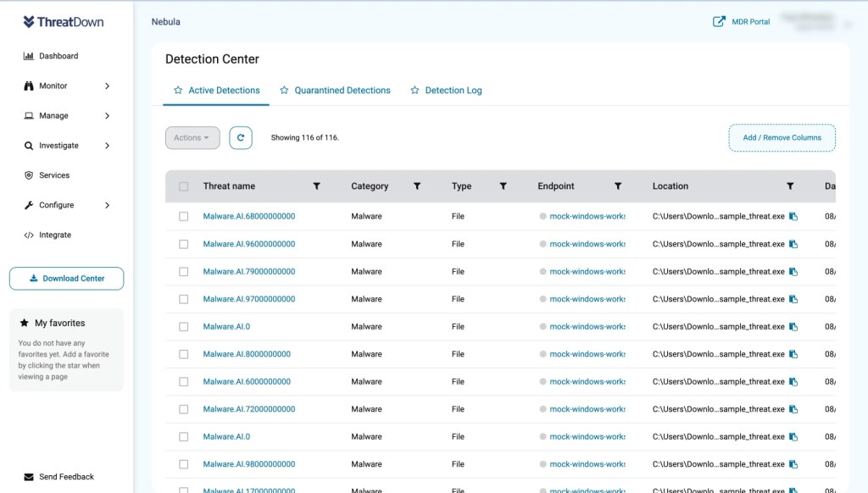868x493 pixels.
Task: Check the first detection row's checkbox
Action: (x=183, y=216)
